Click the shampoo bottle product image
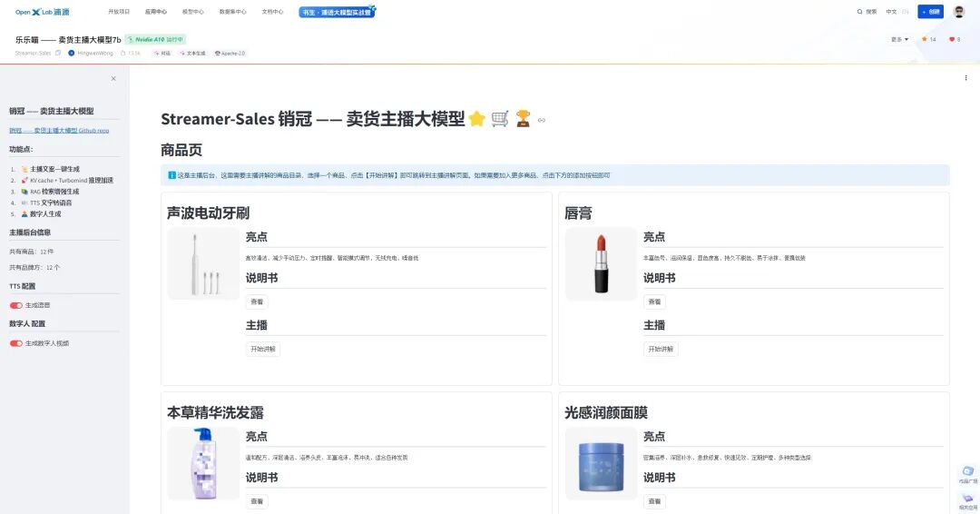 tap(203, 463)
